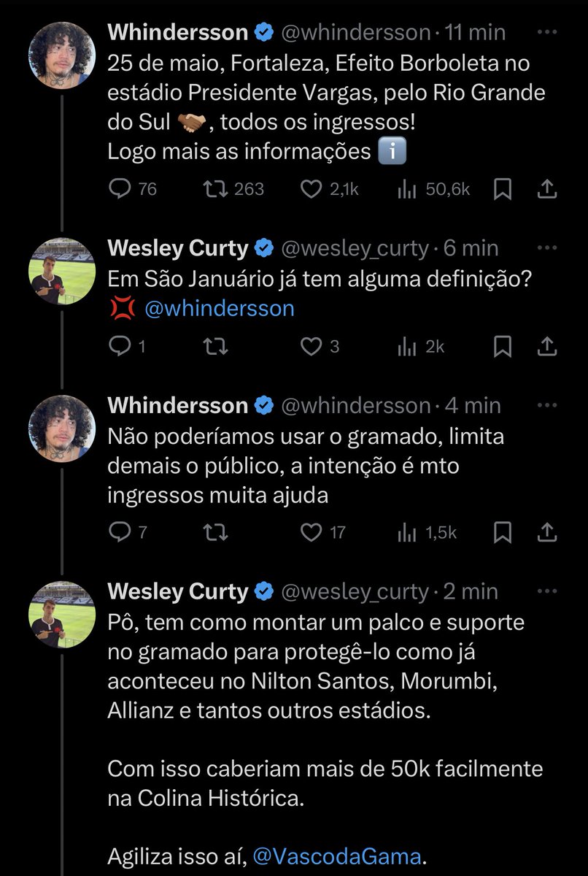This screenshot has width=588, height=876.
Task: Open more options on Wesley Curty's 6 min tweet
Action: click(547, 248)
